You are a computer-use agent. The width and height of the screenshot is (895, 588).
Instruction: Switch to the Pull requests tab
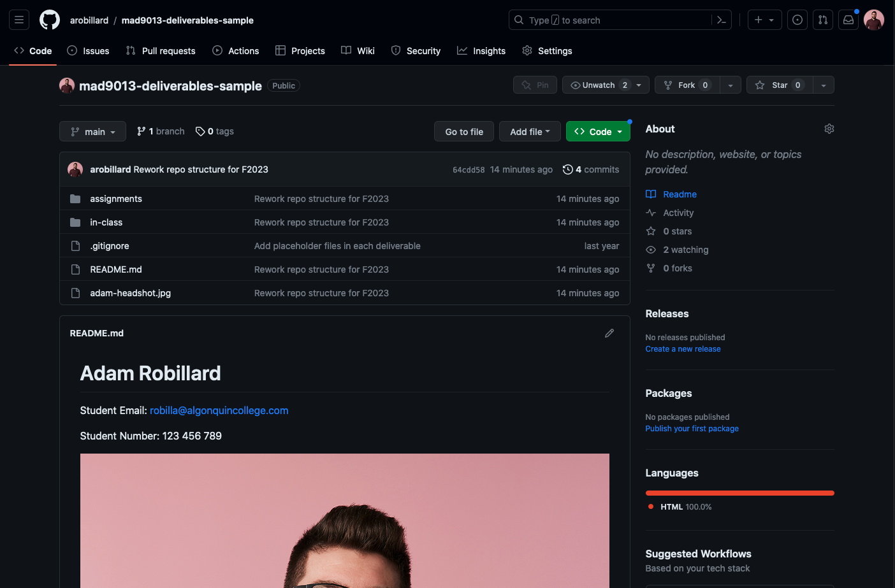pyautogui.click(x=161, y=51)
